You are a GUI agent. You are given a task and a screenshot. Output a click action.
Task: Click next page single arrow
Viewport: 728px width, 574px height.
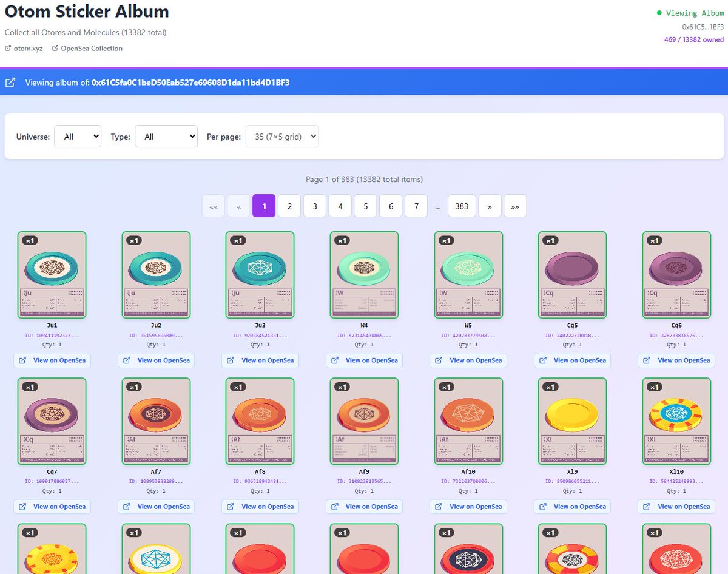(x=490, y=206)
